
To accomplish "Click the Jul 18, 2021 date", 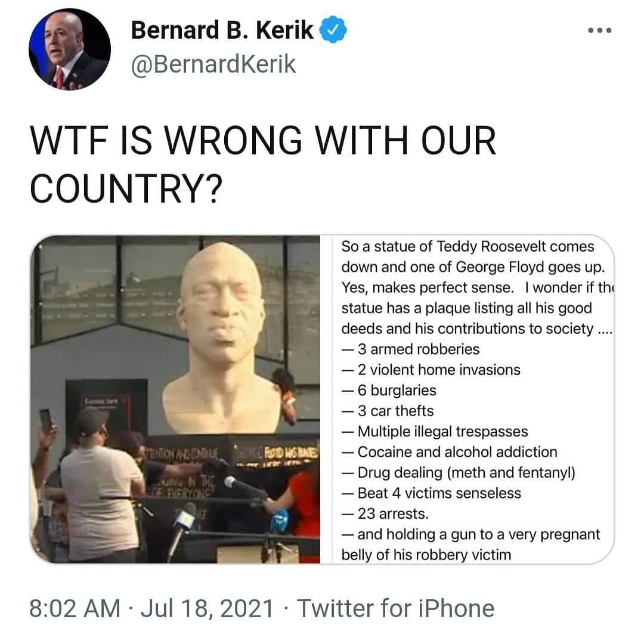I will [207, 608].
